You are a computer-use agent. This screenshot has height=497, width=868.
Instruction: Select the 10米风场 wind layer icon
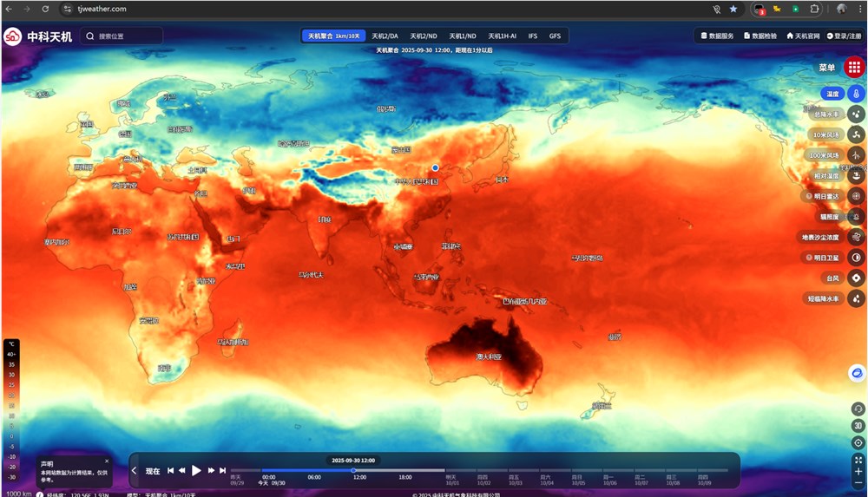856,134
